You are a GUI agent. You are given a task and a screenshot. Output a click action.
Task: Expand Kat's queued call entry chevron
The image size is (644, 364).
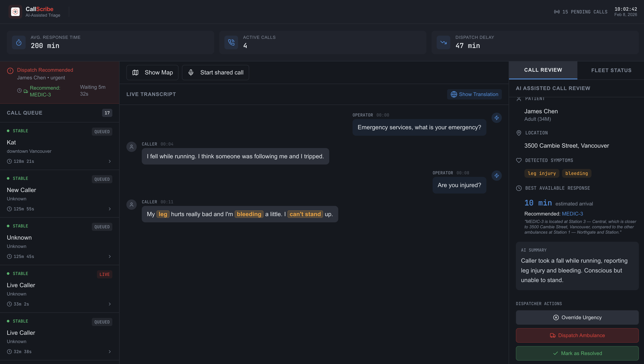pos(110,161)
